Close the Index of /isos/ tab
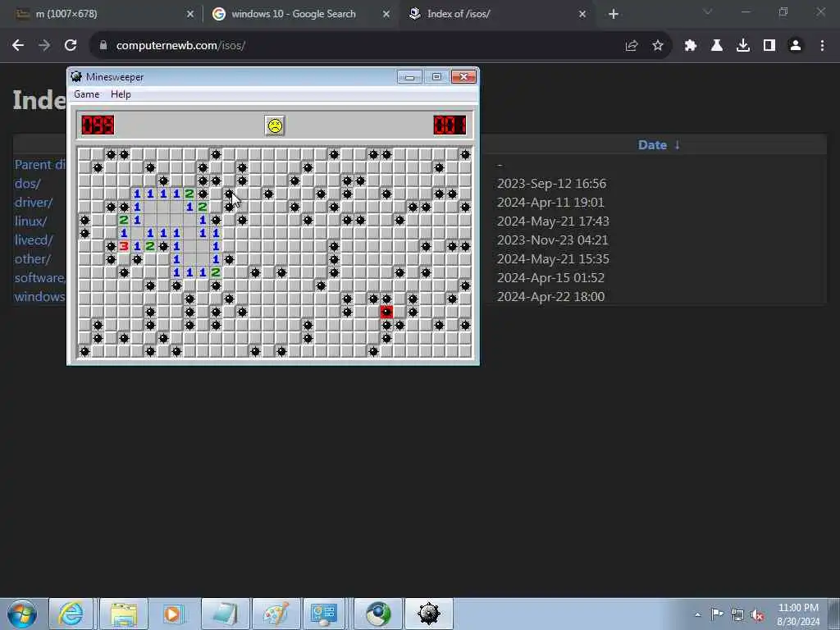The image size is (840, 630). pos(582,14)
